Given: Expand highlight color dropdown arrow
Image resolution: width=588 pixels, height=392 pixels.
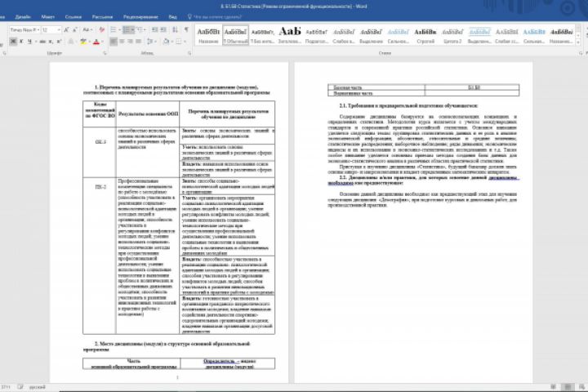Looking at the screenshot, I should click(x=89, y=42).
